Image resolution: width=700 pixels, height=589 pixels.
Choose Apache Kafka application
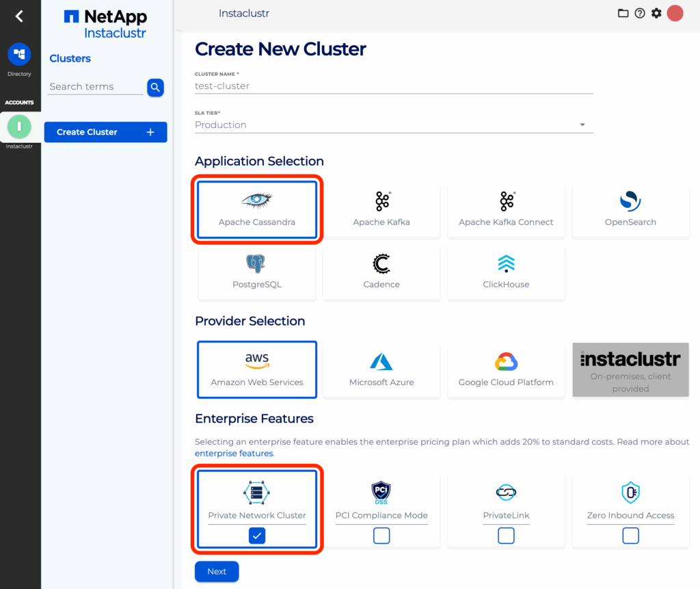coord(381,210)
